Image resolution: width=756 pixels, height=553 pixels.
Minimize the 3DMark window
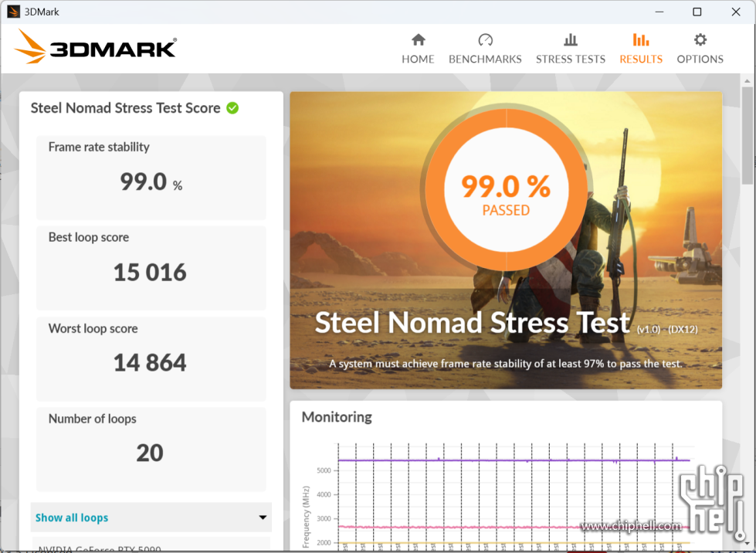659,12
